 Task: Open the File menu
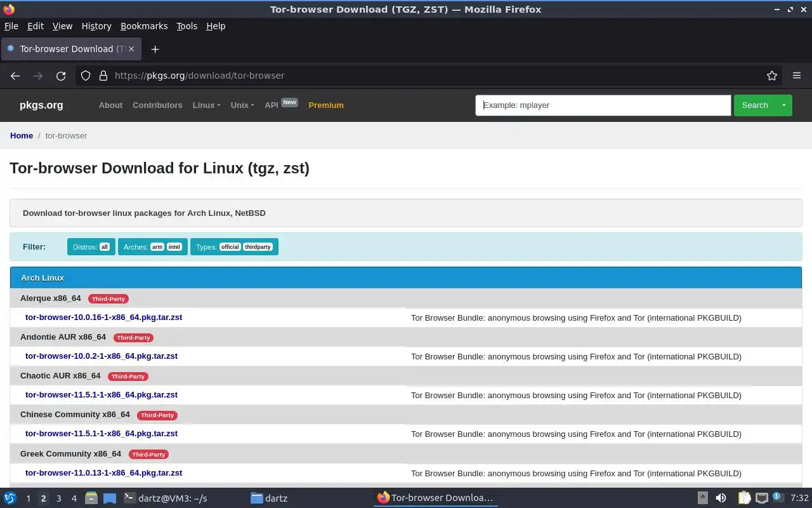tap(11, 26)
